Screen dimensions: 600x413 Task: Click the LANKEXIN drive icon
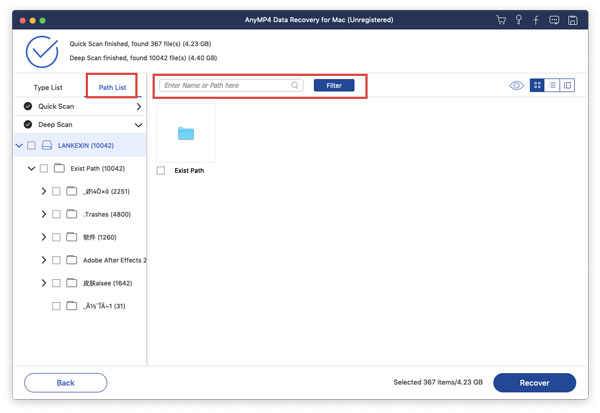pos(47,145)
